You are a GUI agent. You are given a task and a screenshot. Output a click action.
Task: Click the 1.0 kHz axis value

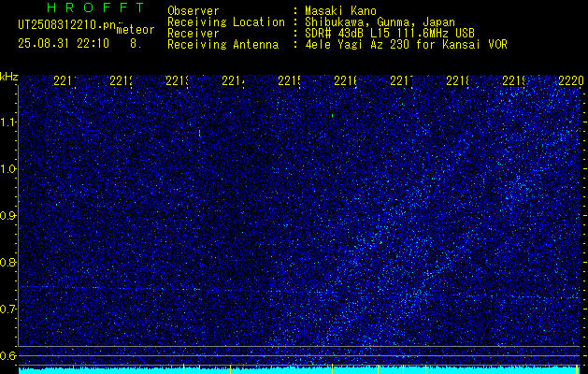pos(8,169)
